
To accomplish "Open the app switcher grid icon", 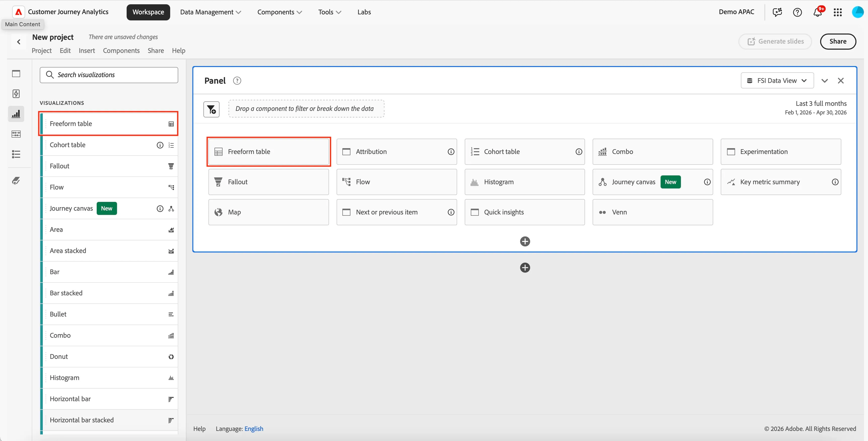I will coord(838,12).
